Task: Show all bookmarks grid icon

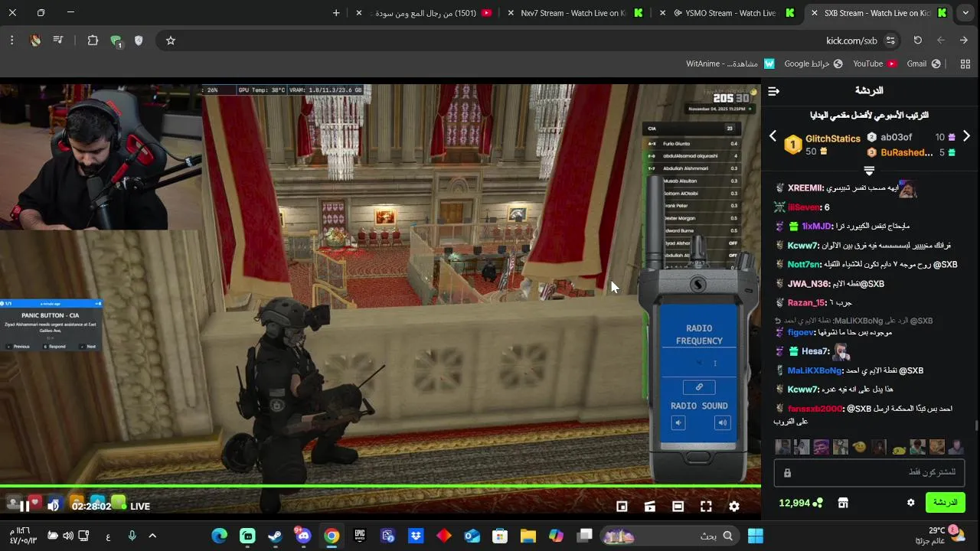Action: 965,64
